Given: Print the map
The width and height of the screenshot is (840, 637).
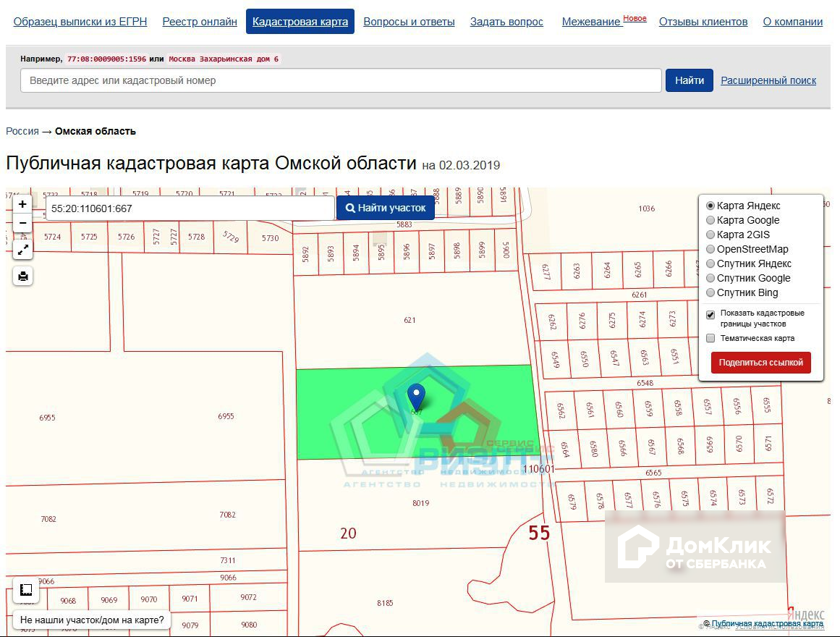Looking at the screenshot, I should [x=23, y=276].
